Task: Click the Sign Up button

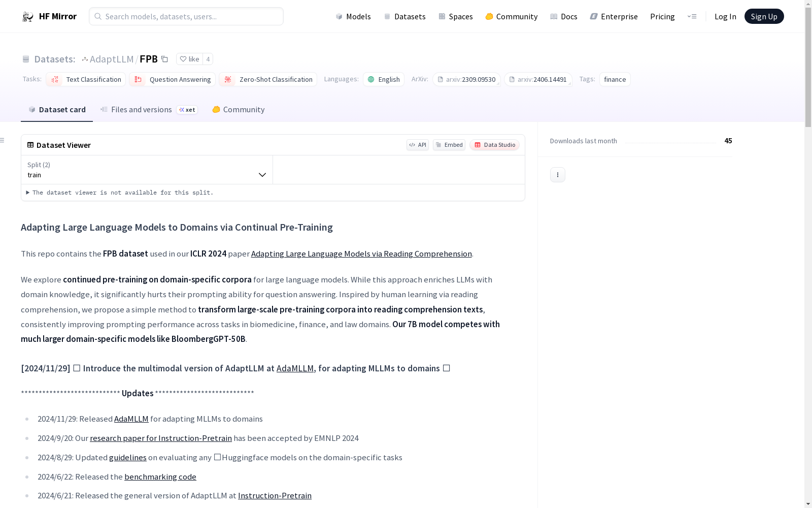Action: pyautogui.click(x=764, y=16)
